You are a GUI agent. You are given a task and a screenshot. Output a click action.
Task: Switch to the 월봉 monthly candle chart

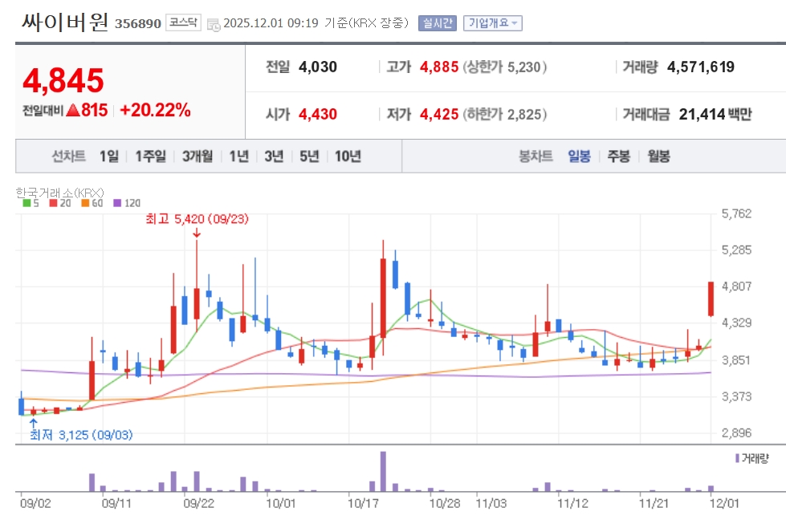(x=658, y=156)
